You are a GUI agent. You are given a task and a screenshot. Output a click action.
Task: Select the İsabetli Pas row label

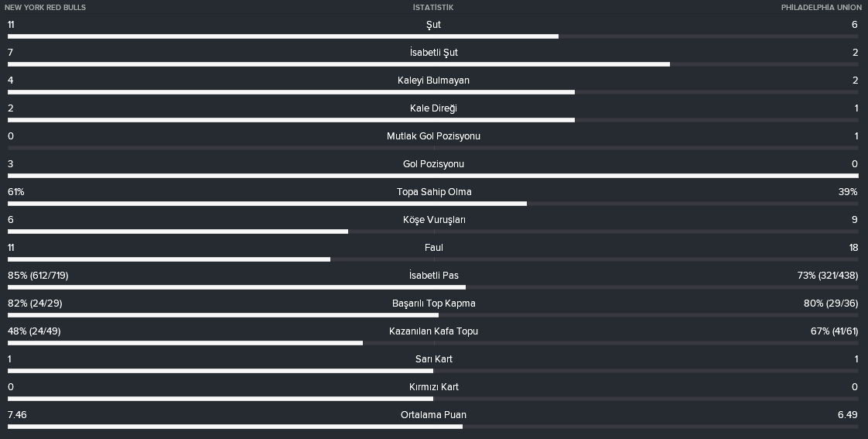434,276
